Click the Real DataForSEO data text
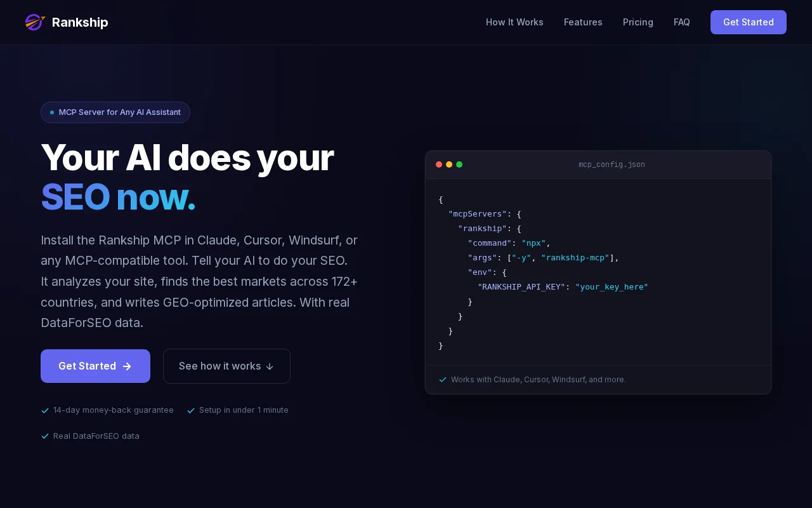The height and width of the screenshot is (508, 812). coord(96,436)
